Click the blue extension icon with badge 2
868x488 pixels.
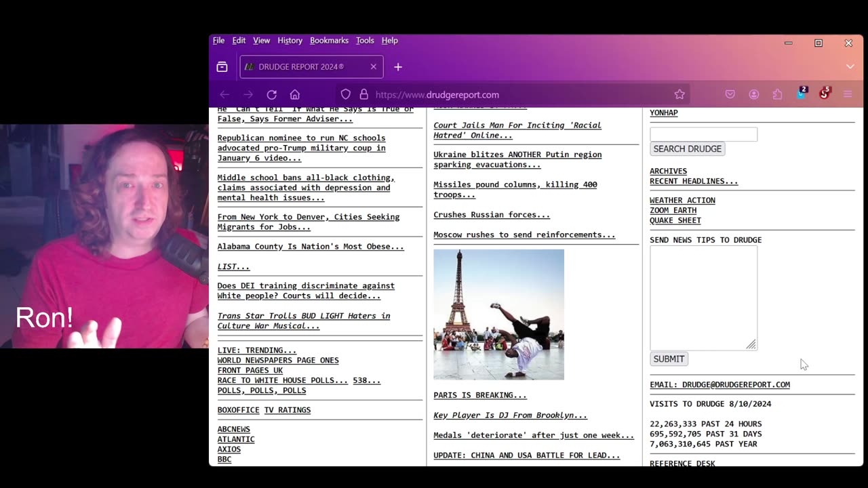pos(801,94)
